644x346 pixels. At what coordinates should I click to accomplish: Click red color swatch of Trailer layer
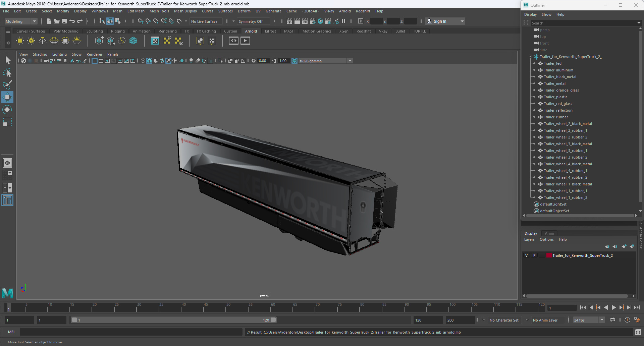549,255
